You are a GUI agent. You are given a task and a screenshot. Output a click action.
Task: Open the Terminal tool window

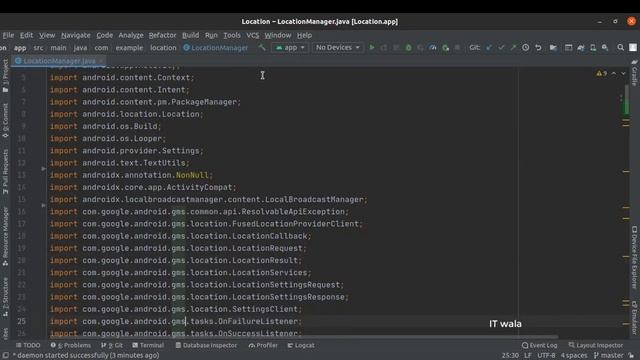(148, 345)
